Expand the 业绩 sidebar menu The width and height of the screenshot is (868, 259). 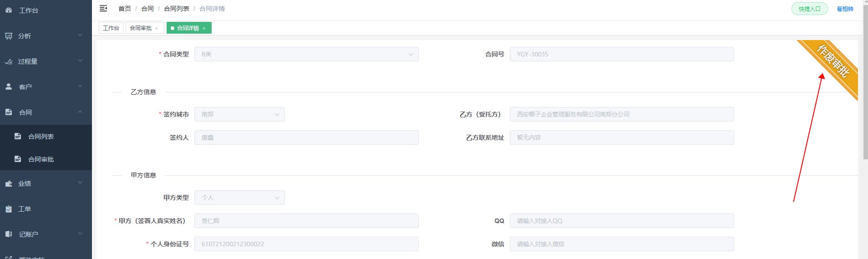click(46, 183)
